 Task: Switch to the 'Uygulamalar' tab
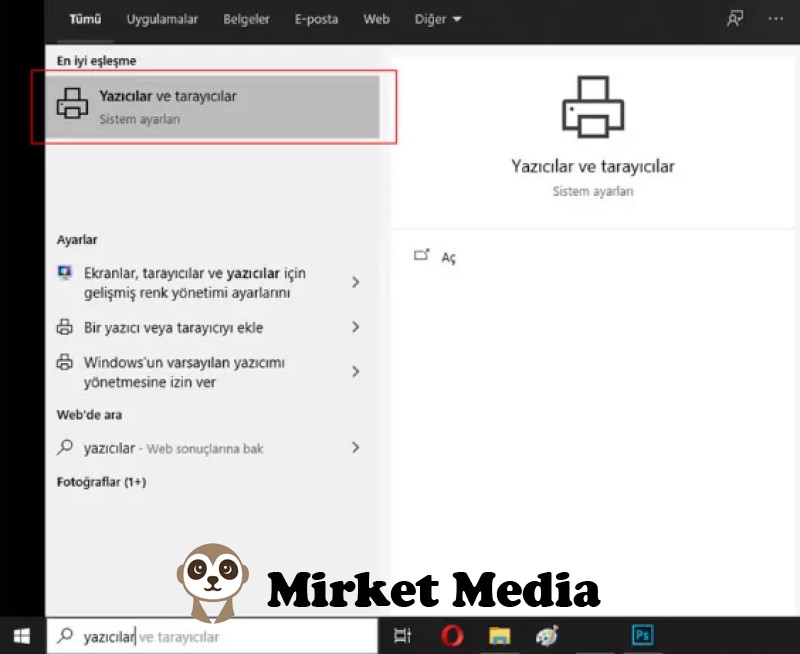(x=162, y=19)
